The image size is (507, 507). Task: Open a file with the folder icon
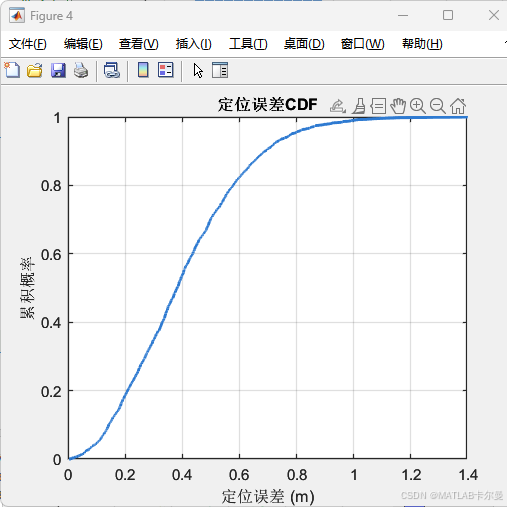point(35,70)
